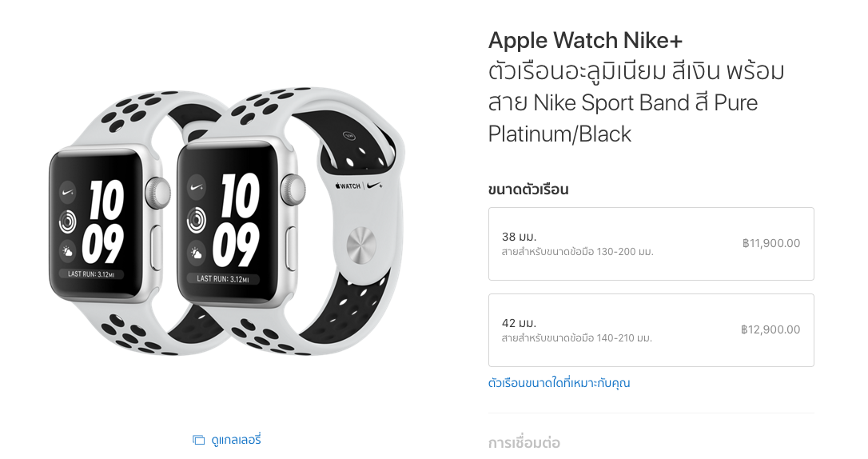
Task: Open the ดูแกลเลอรี่ gallery link
Action: [x=236, y=440]
